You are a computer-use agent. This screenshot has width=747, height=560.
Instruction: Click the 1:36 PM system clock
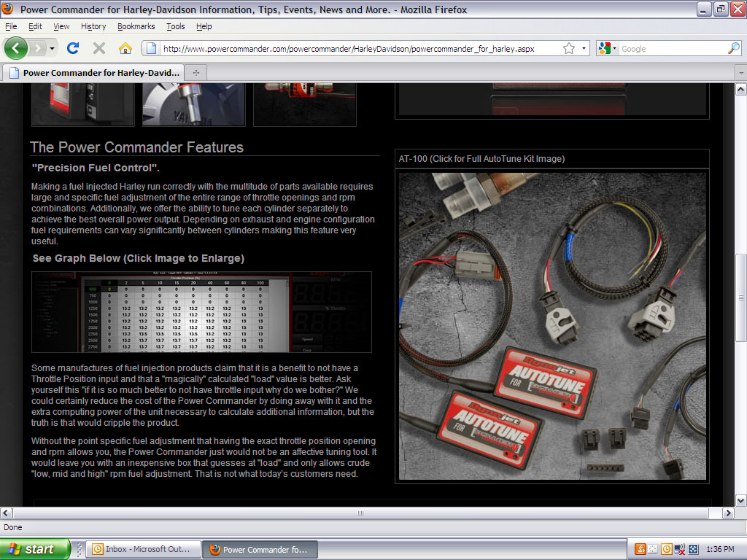pyautogui.click(x=720, y=549)
